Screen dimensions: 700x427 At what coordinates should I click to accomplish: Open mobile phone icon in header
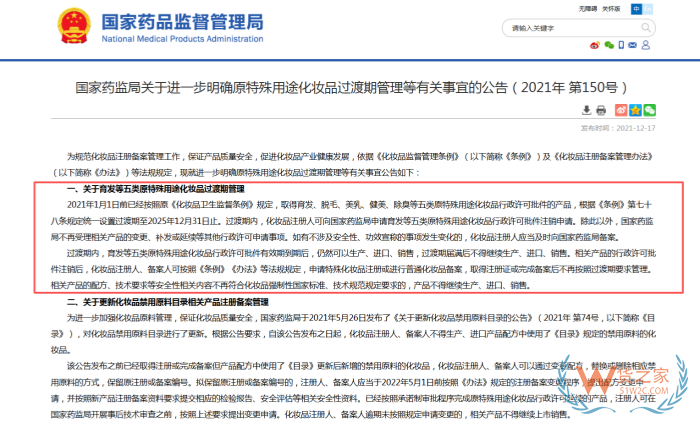coord(621,45)
